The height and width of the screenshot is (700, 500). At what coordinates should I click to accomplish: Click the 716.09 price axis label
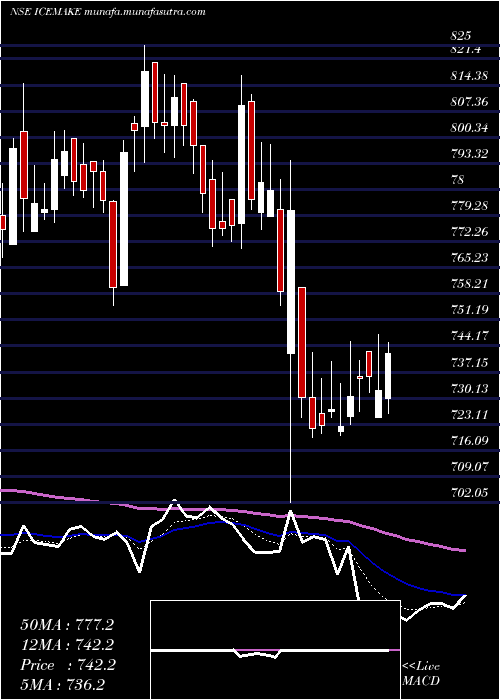469,441
